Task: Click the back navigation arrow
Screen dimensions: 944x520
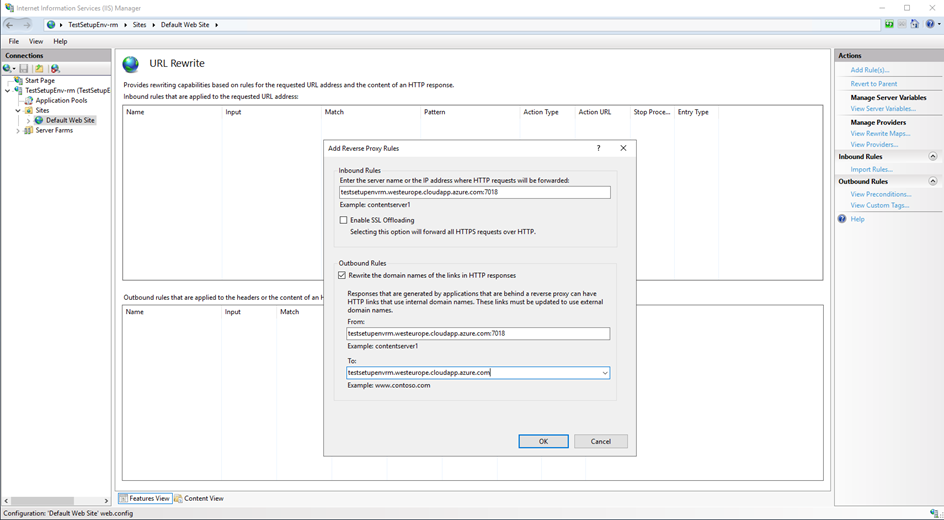Action: 10,24
